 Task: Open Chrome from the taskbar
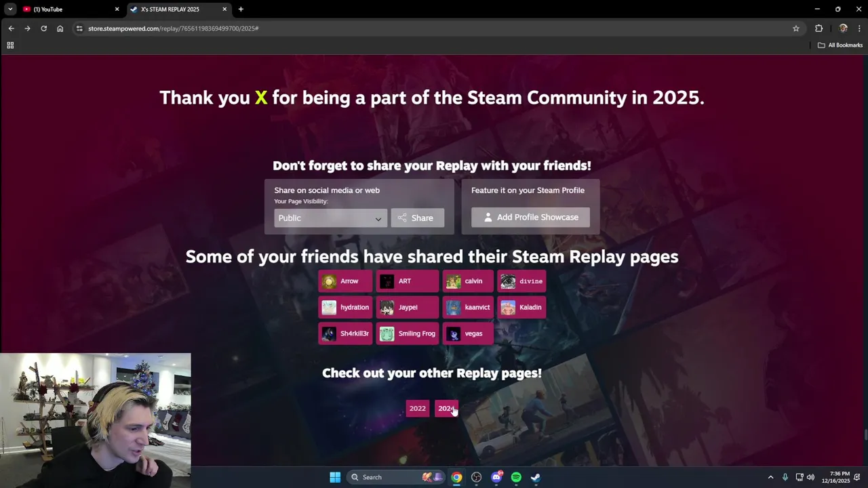pos(456,477)
